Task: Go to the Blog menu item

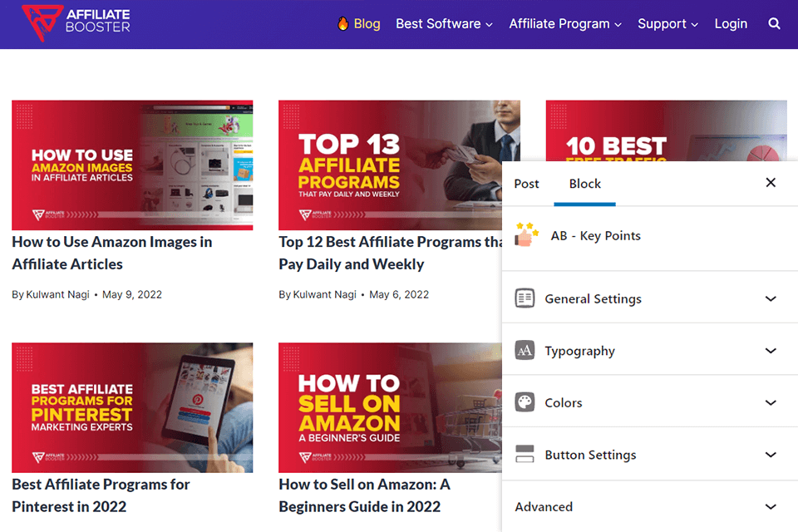Action: [x=367, y=24]
